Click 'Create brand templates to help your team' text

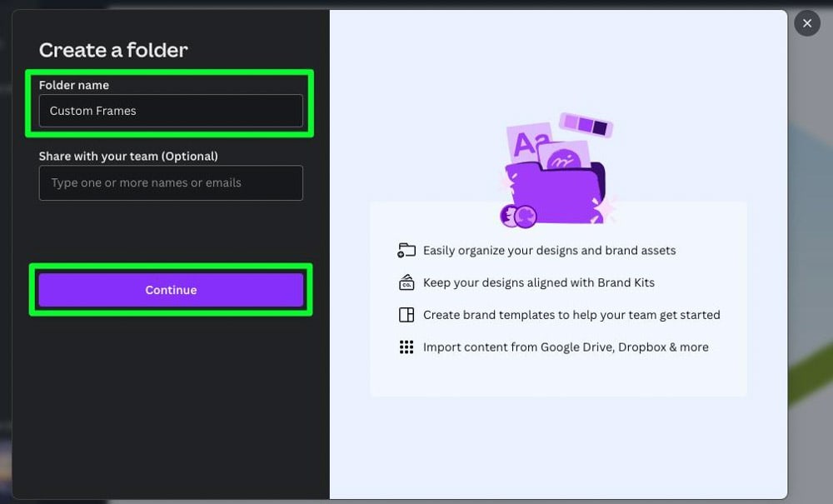540,315
